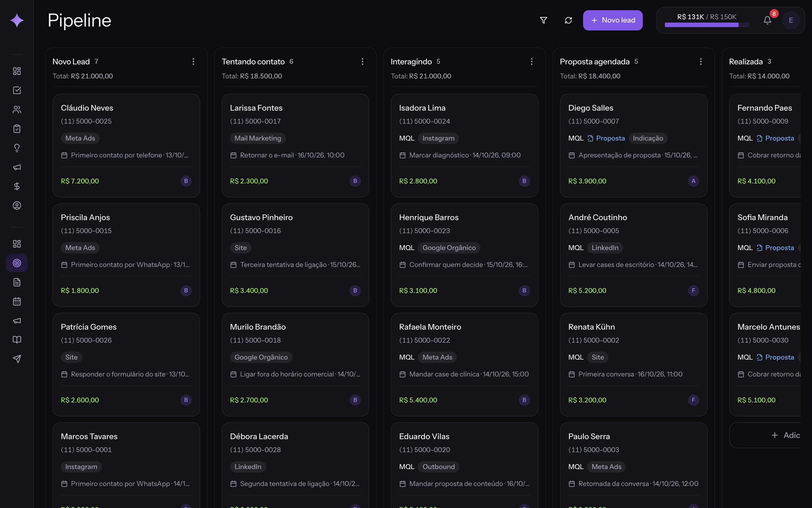
Task: Click the refresh pipeline icon
Action: pyautogui.click(x=568, y=20)
